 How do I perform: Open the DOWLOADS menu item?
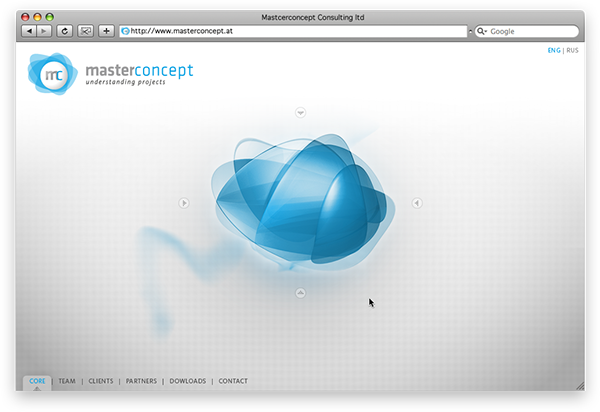tap(188, 381)
